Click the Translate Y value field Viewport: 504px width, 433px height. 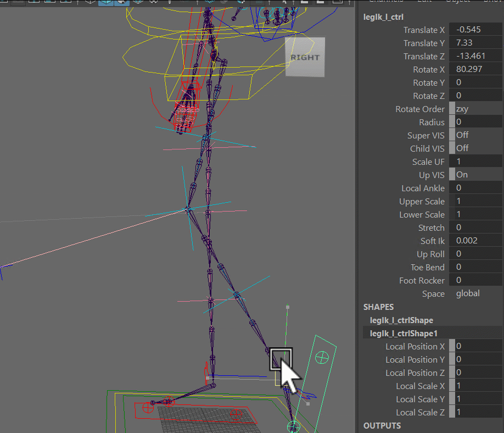pos(475,43)
